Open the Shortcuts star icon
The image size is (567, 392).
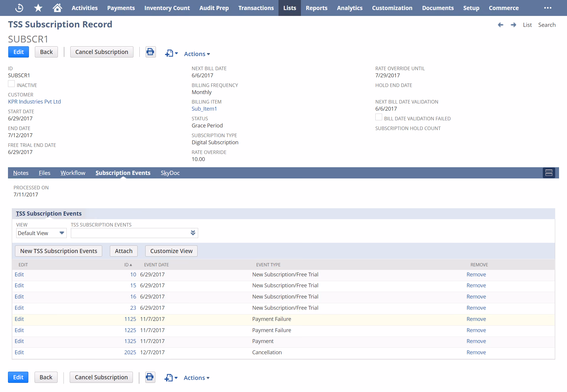[x=38, y=8]
